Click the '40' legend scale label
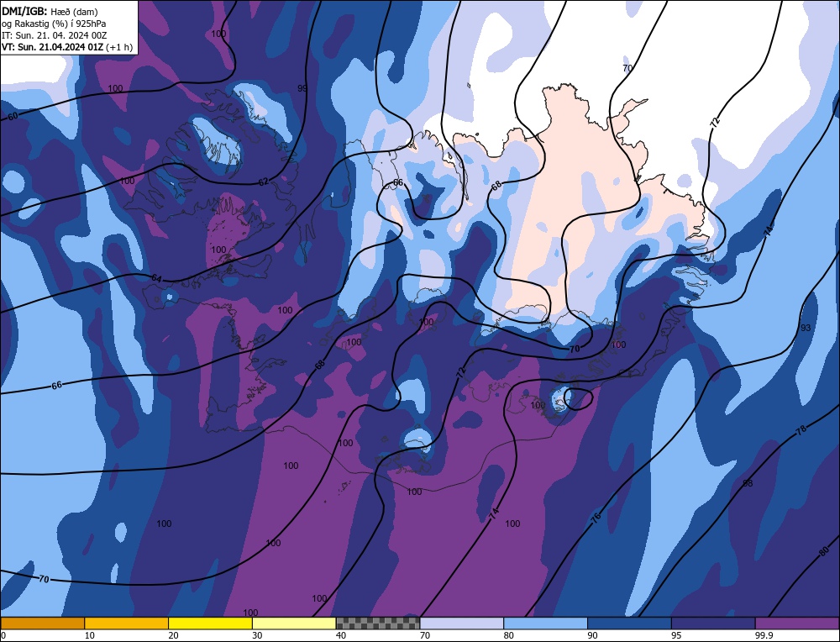Viewport: 840px width, 642px height. [x=341, y=635]
